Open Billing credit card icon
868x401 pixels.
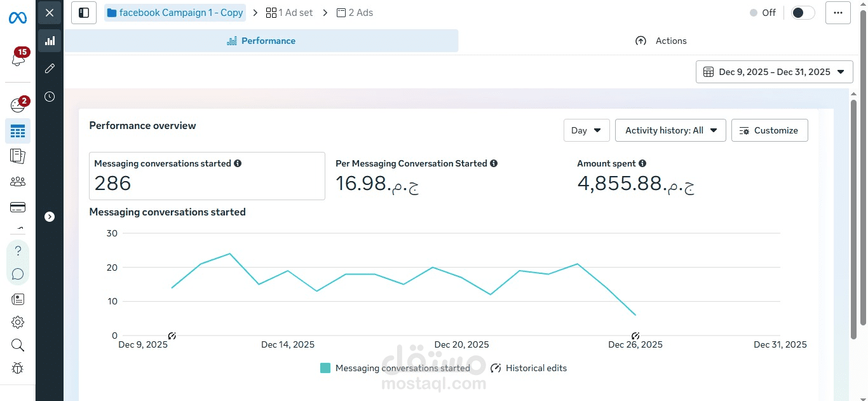tap(18, 207)
